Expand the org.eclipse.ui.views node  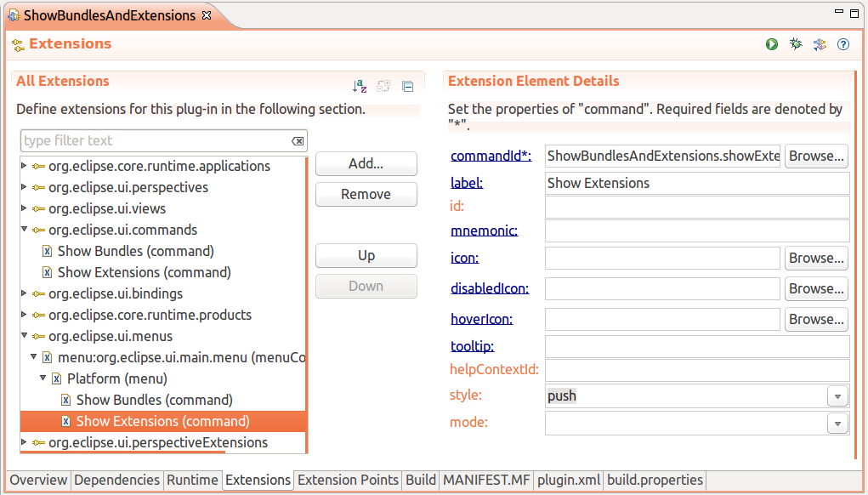(24, 208)
